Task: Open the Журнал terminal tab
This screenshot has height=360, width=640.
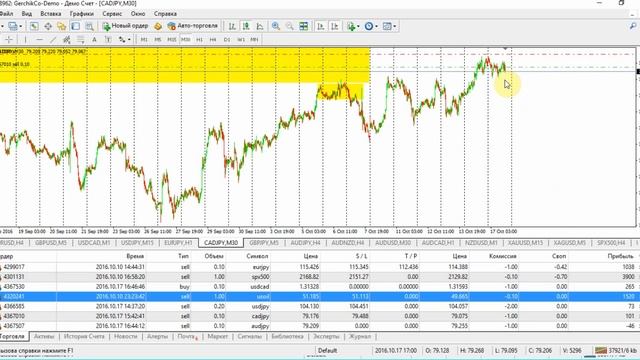Action: pos(360,336)
